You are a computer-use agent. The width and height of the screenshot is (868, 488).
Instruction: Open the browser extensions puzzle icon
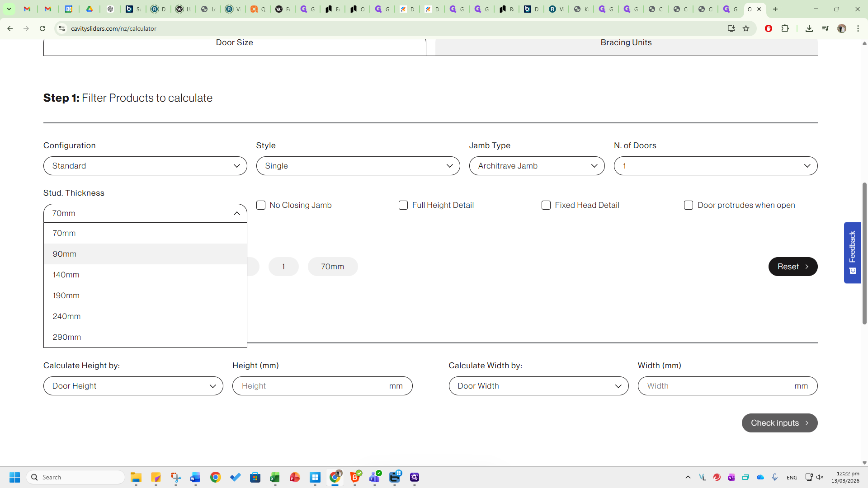(x=785, y=28)
